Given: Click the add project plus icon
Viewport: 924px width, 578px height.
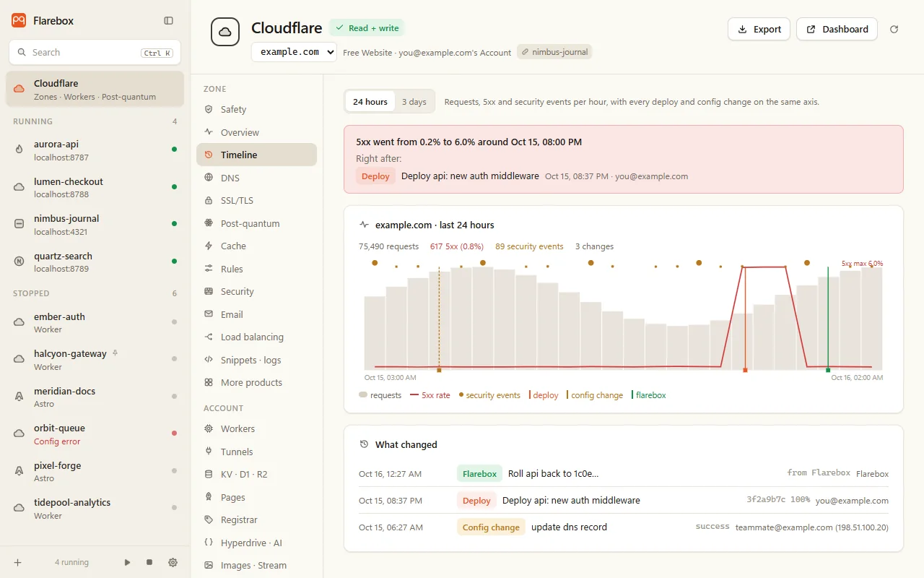Looking at the screenshot, I should pyautogui.click(x=17, y=562).
